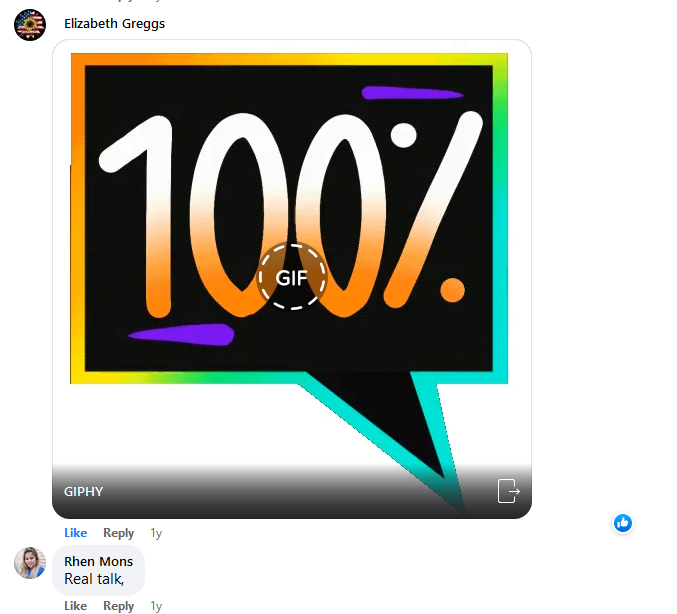Click the upper purple brush stroke in GIF
The width and height of the screenshot is (677, 614).
click(x=412, y=93)
